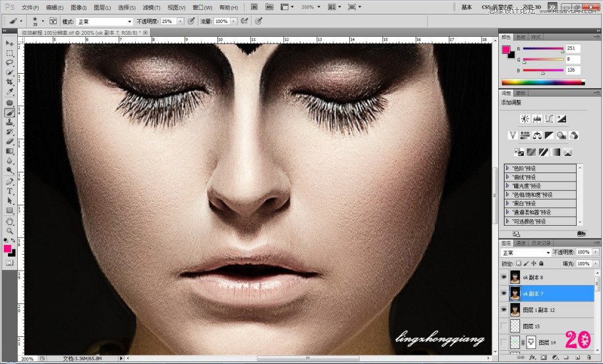603x364 pixels.
Task: Select the Crop tool
Action: pos(9,82)
